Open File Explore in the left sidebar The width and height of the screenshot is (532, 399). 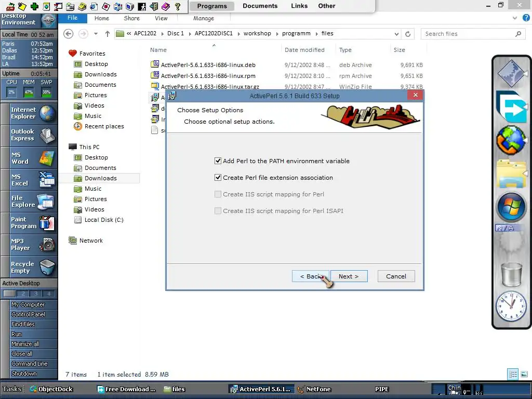point(29,202)
